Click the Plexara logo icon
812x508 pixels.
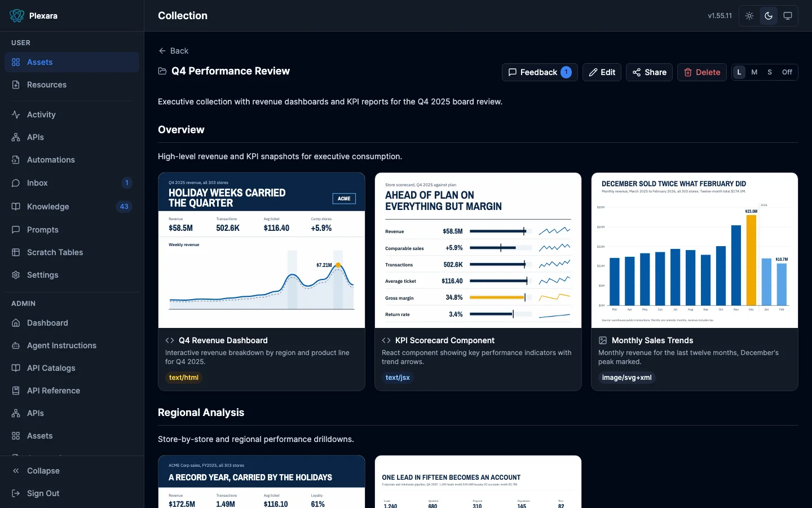click(17, 16)
